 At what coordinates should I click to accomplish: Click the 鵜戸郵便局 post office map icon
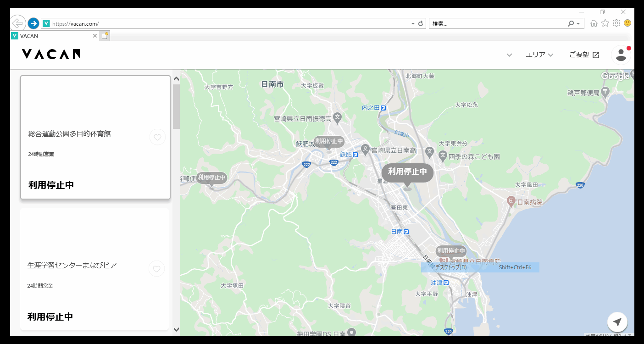pyautogui.click(x=605, y=92)
